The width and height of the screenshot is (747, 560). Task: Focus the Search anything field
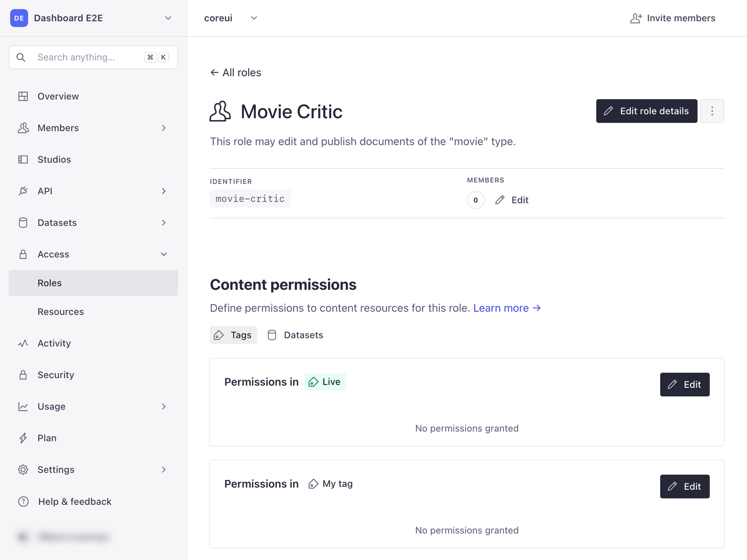pyautogui.click(x=94, y=57)
